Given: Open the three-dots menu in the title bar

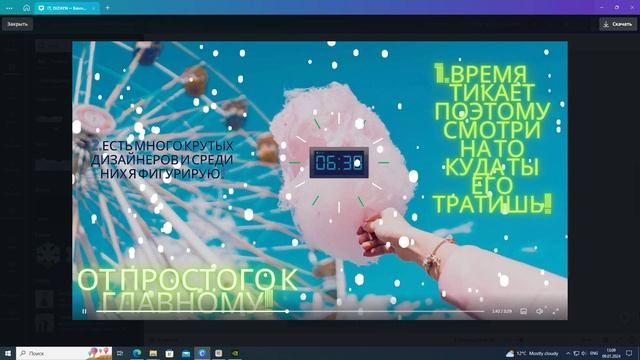Looking at the screenshot, I should 9,8.
